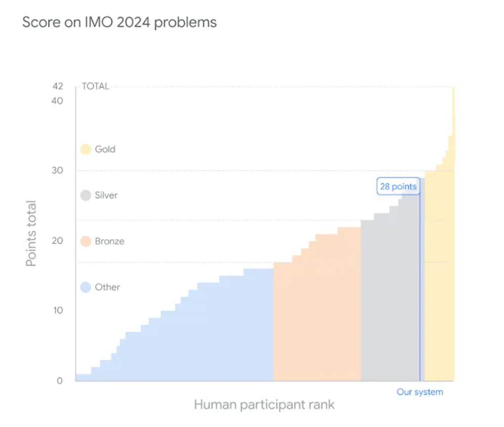Click the 'Human participant rank' axis title
Image resolution: width=504 pixels, height=427 pixels.
pos(264,405)
